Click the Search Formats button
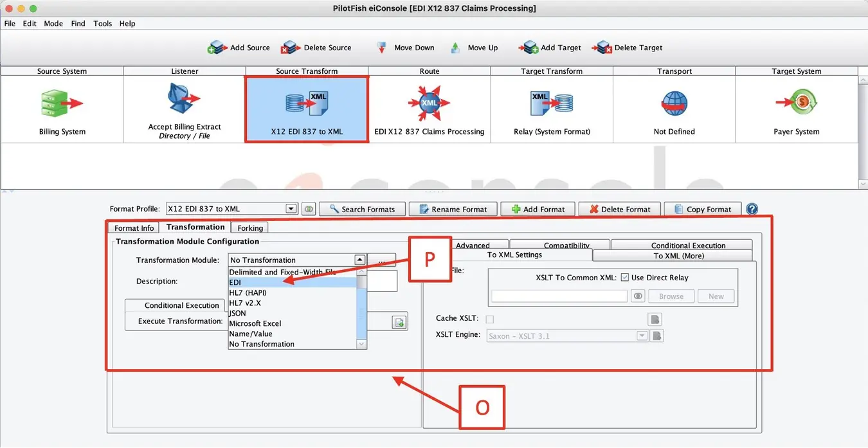Screen dimensions: 868x448 click(x=362, y=209)
